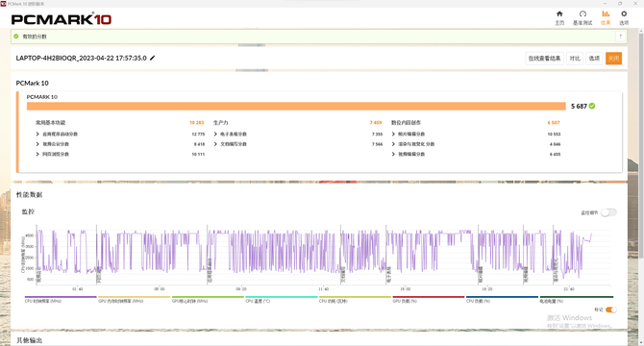Click the 常用基本功能 score 10 283

[x=196, y=123]
